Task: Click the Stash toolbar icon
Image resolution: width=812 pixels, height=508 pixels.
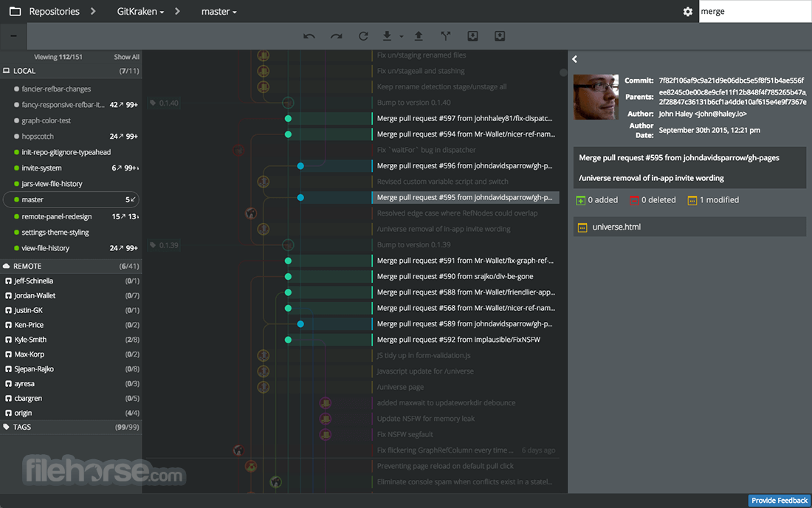Action: click(472, 35)
